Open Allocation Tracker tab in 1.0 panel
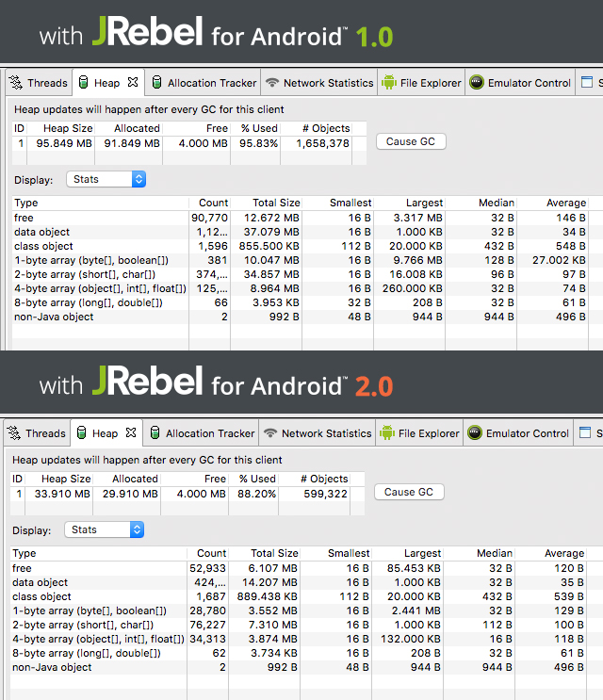The width and height of the screenshot is (603, 700). (x=204, y=83)
